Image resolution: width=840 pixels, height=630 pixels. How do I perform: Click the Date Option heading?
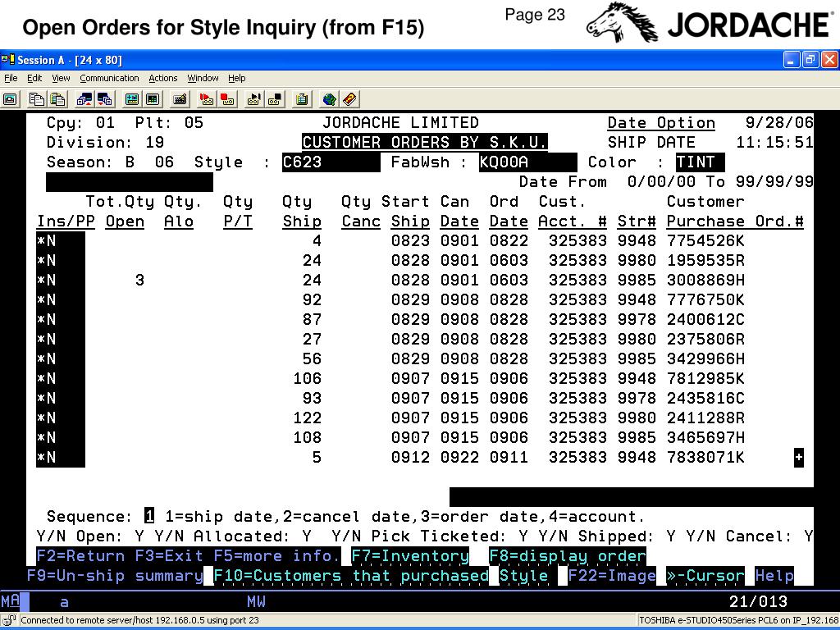[661, 123]
